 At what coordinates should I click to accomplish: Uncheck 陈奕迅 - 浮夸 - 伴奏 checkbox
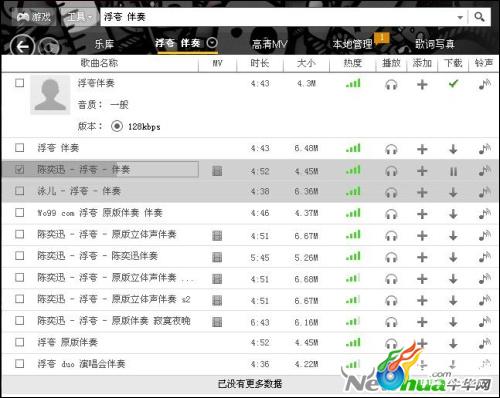tap(20, 169)
